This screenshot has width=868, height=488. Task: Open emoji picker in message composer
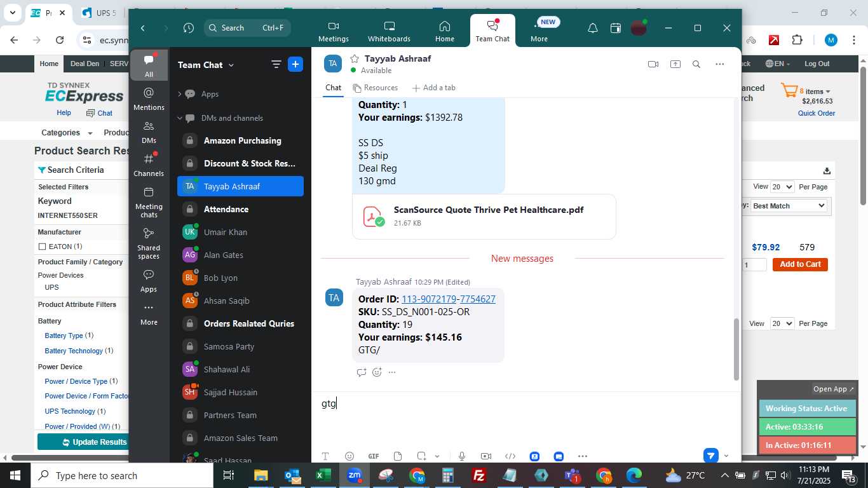click(349, 456)
